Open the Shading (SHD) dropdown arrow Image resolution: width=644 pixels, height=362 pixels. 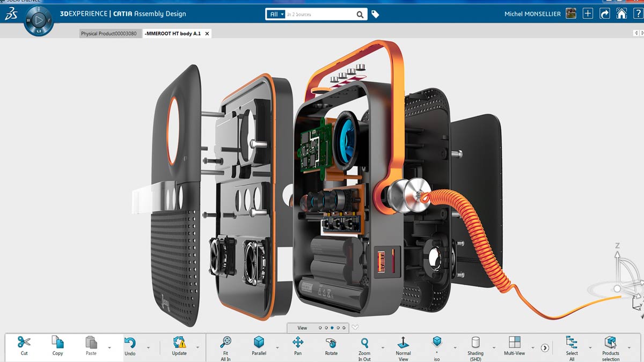[490, 348]
